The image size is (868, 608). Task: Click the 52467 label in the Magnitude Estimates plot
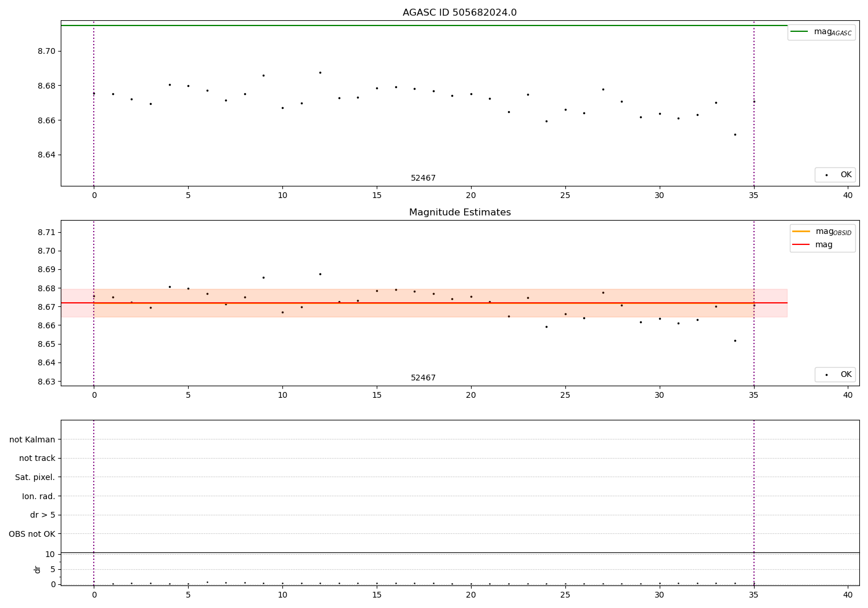tap(423, 378)
